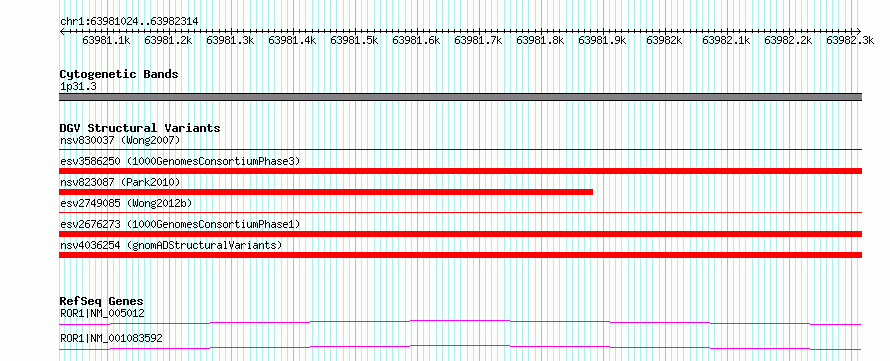Click the Cytogenetic Bands track title
This screenshot has height=361, width=890.
click(x=119, y=74)
